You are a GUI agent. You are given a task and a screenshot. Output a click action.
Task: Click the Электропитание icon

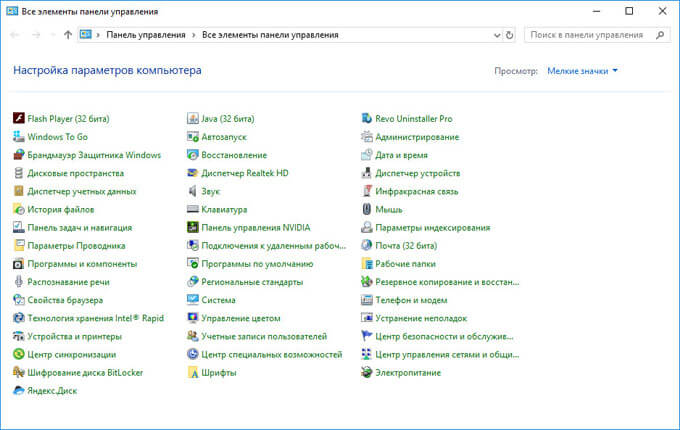pos(366,372)
